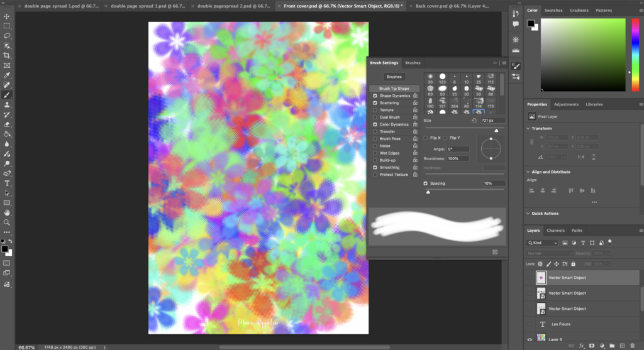Activate the Horizontal Type tool
The height and width of the screenshot is (350, 644).
(x=7, y=183)
